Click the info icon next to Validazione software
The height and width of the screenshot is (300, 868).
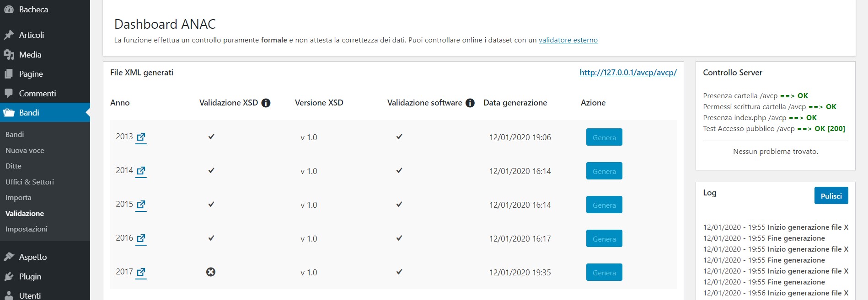(470, 103)
